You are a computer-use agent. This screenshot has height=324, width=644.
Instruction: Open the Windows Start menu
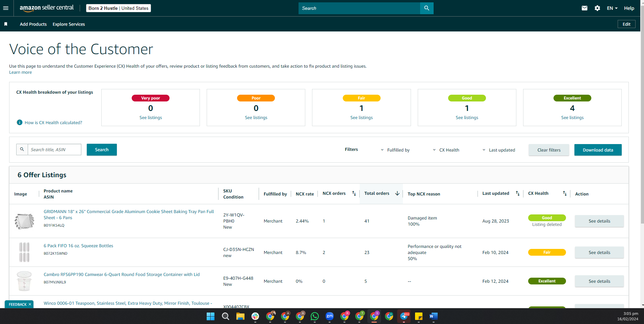210,316
